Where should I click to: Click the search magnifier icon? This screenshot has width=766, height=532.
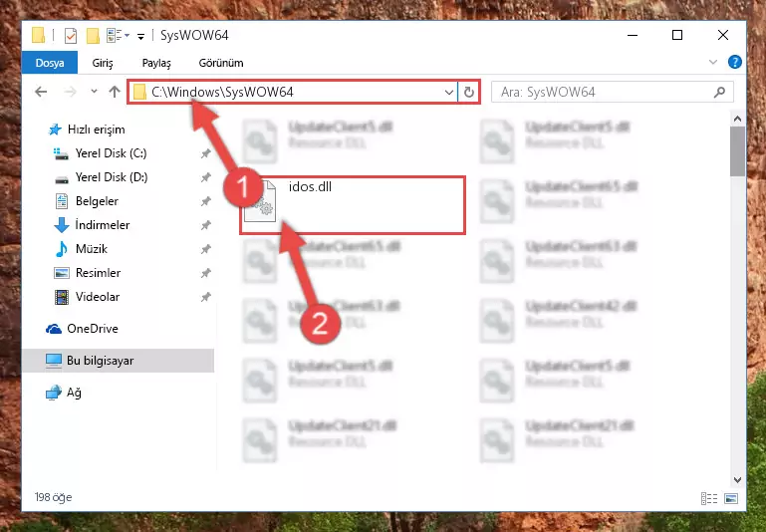(719, 92)
